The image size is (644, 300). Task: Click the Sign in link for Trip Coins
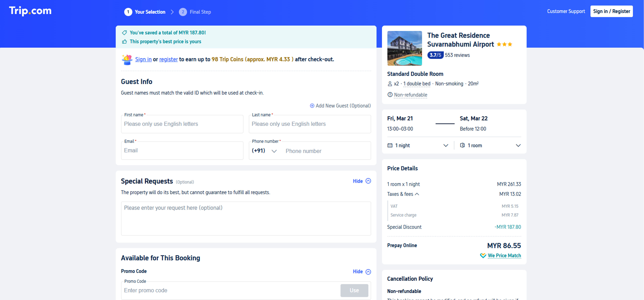(x=143, y=59)
